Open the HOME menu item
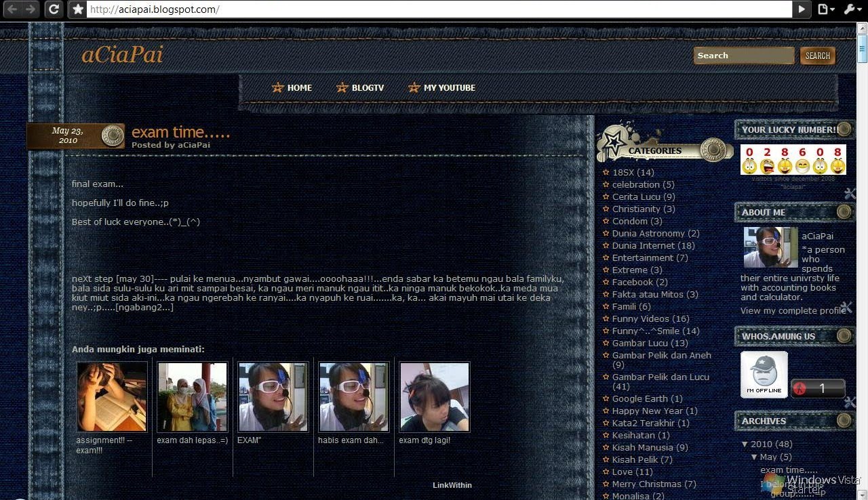This screenshot has height=500, width=868. click(299, 87)
